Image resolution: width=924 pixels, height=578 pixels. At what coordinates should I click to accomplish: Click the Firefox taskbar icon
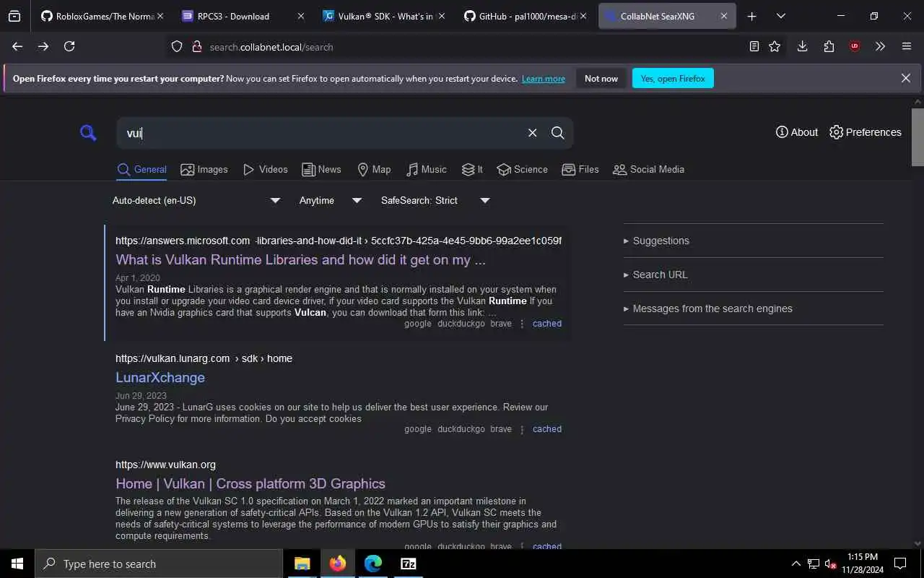tap(337, 564)
